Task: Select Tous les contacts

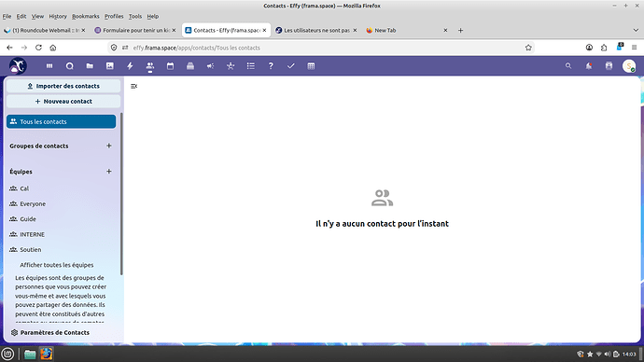Action: pos(62,121)
